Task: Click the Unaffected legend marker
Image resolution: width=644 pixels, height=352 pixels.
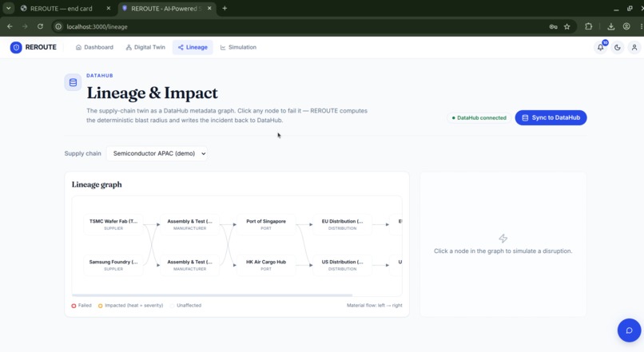Action: [173, 306]
